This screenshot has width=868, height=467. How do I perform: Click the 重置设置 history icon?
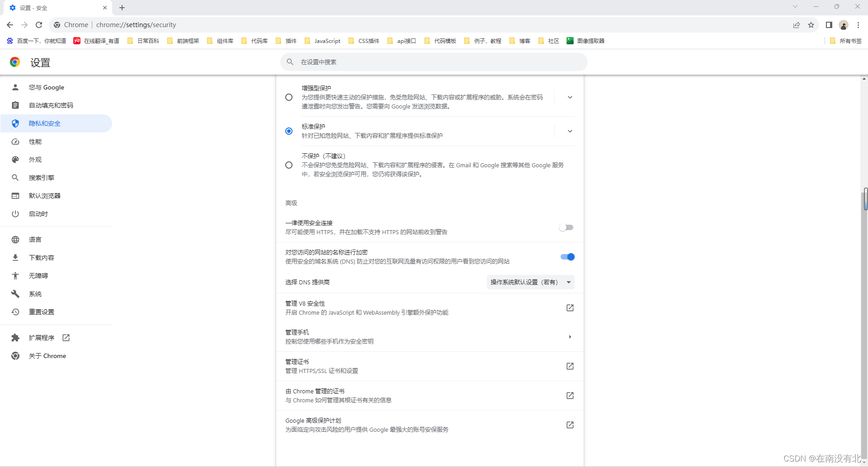[x=15, y=311]
